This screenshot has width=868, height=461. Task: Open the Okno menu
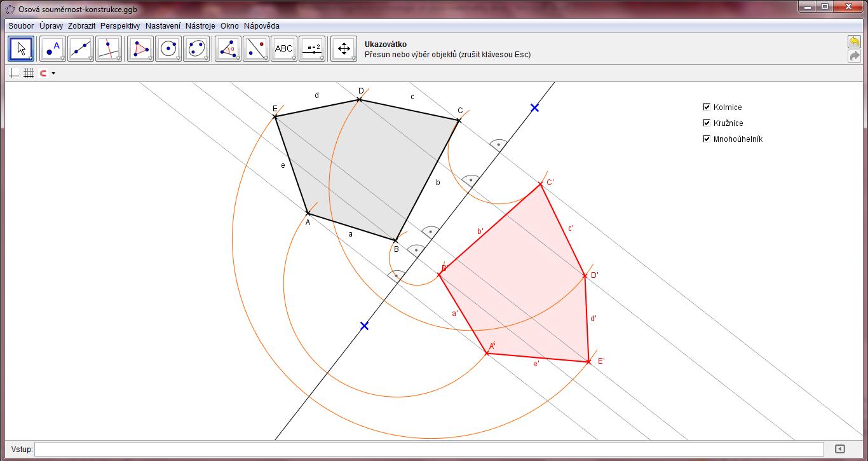[229, 26]
